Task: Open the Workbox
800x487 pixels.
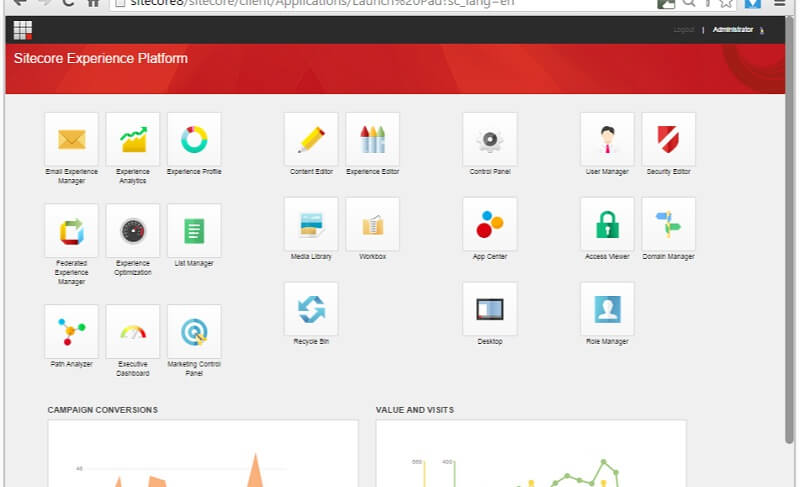Action: (x=372, y=224)
